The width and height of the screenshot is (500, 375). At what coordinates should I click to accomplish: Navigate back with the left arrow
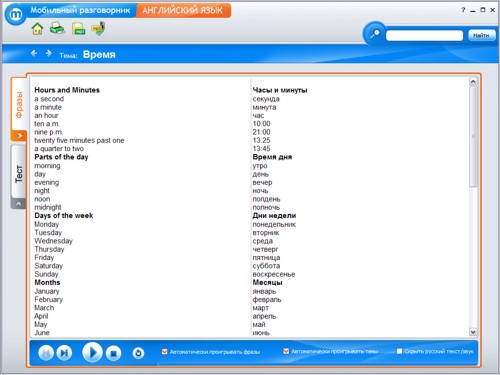coord(34,53)
